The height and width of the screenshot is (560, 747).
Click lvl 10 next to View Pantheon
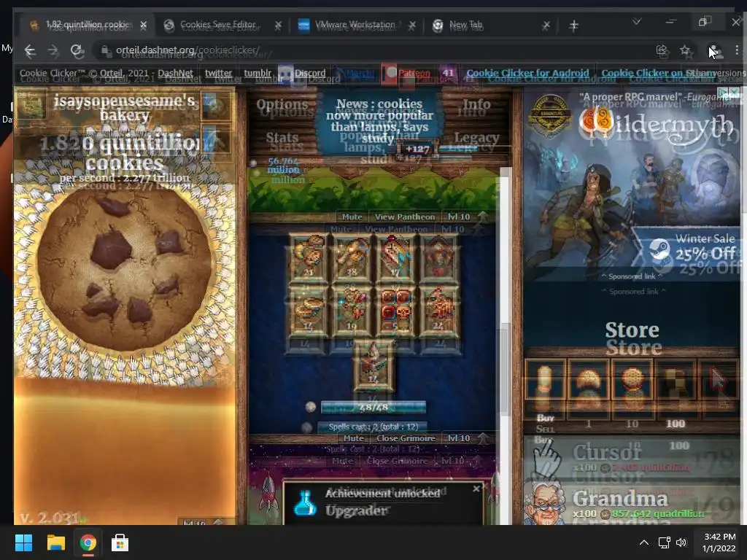click(x=459, y=217)
